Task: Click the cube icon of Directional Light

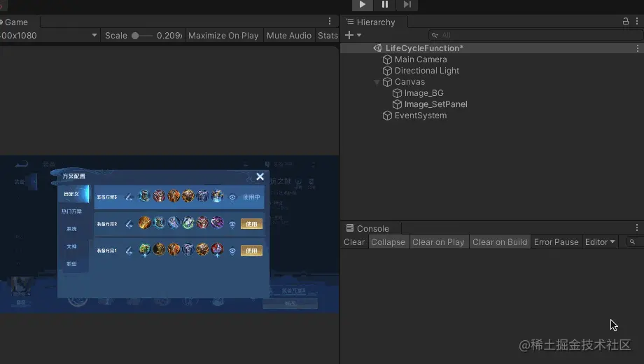Action: tap(387, 71)
